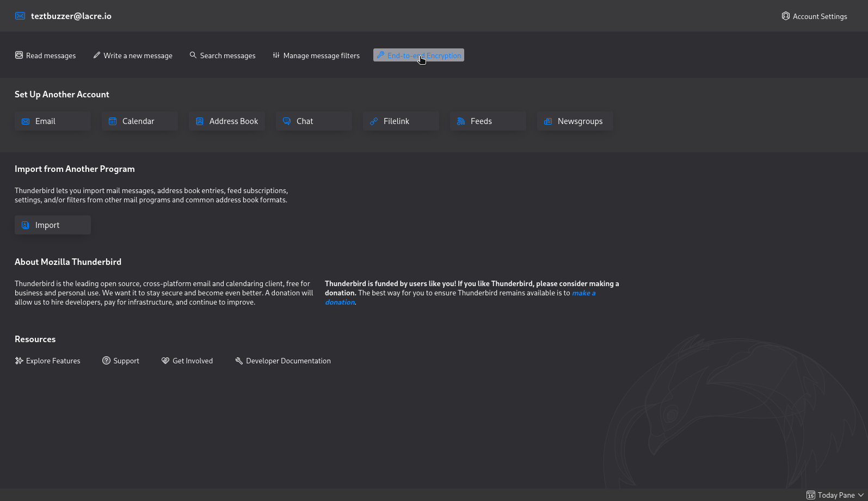
Task: Click the Resources heading
Action: 35,339
